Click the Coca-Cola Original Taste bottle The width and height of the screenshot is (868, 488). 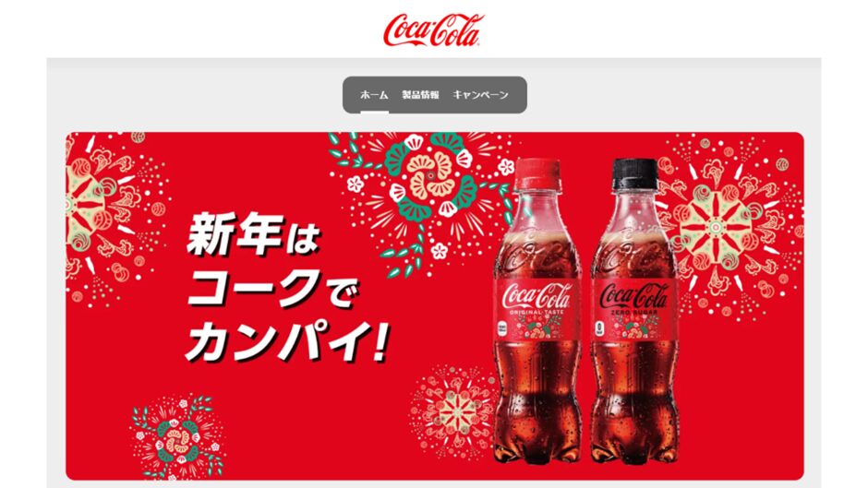tap(537, 311)
